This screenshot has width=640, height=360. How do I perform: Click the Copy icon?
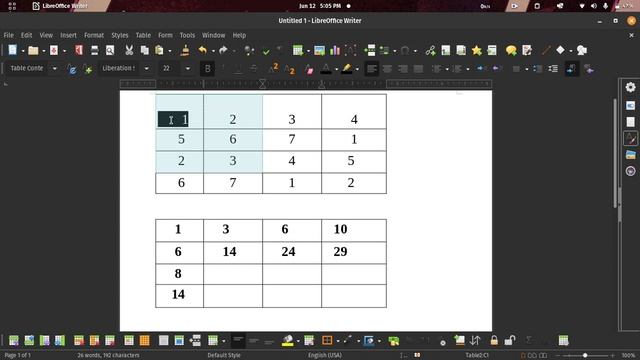[144, 50]
